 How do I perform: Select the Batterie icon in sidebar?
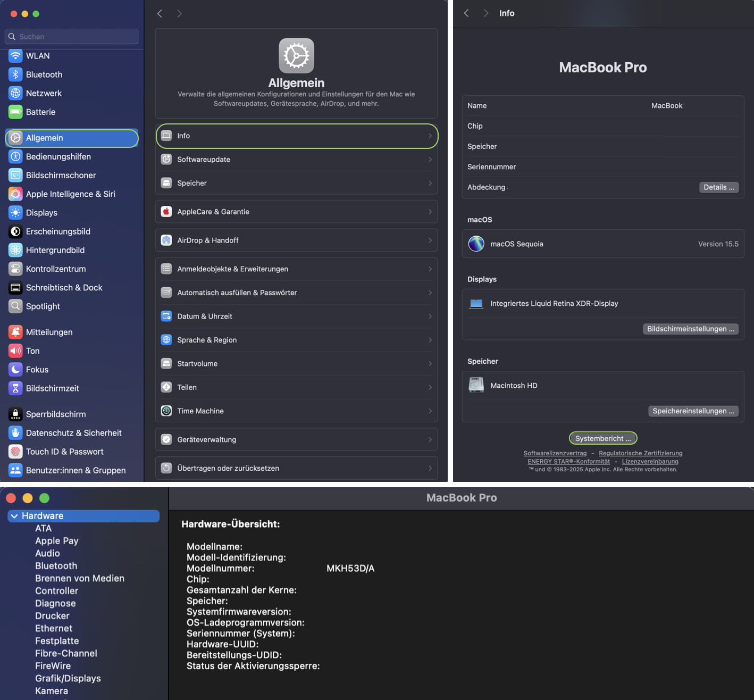pos(15,112)
